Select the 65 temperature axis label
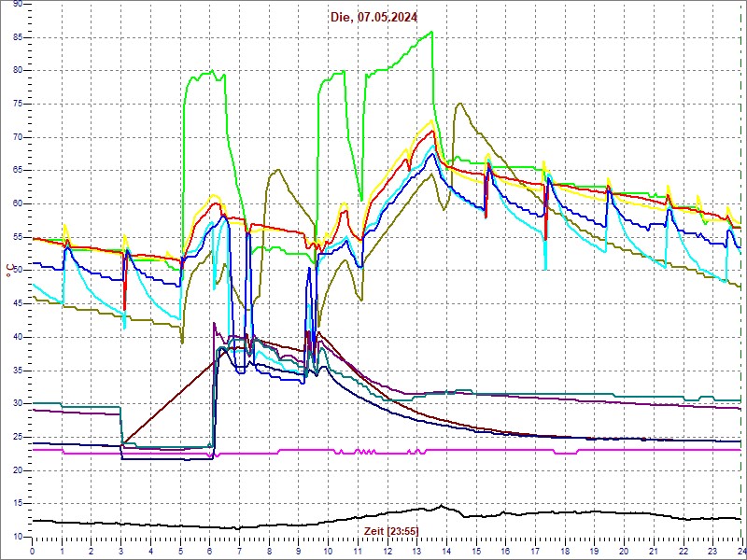The image size is (747, 560). click(17, 171)
